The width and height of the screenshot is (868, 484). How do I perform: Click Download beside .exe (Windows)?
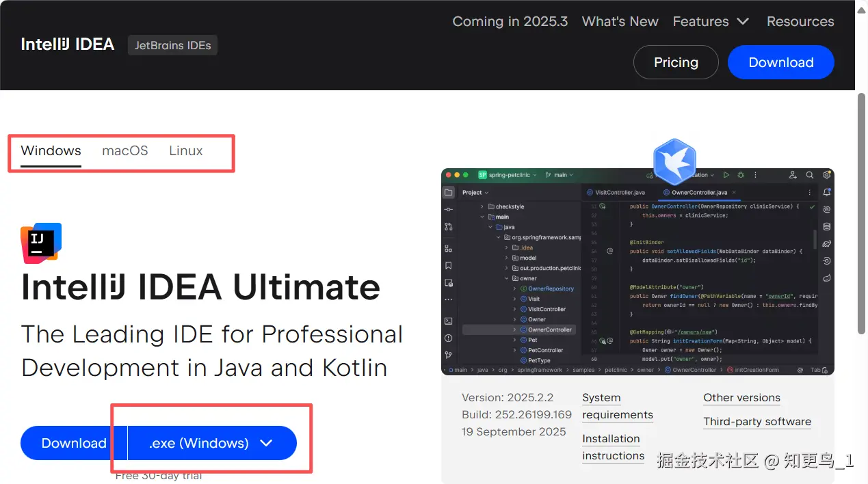[74, 443]
